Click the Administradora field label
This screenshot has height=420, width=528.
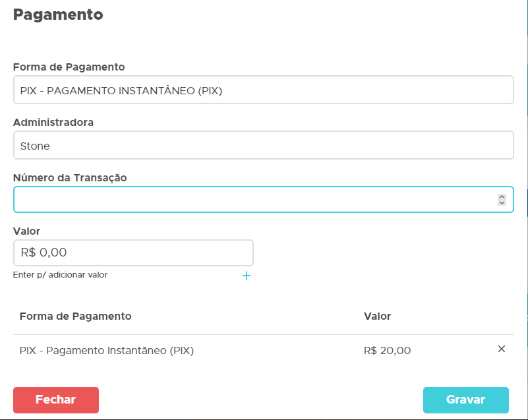[x=53, y=123]
